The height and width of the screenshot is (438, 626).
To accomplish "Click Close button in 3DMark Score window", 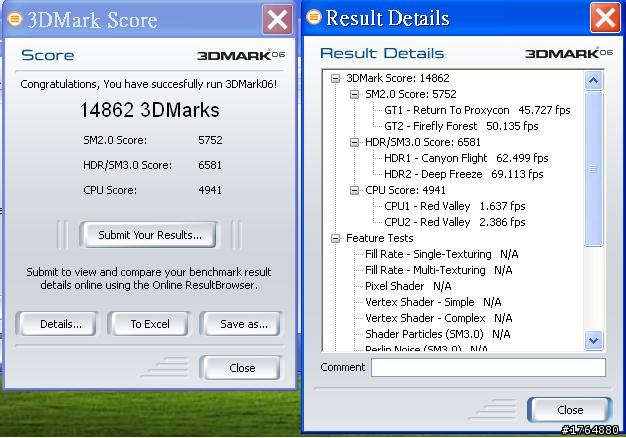I will pyautogui.click(x=242, y=368).
